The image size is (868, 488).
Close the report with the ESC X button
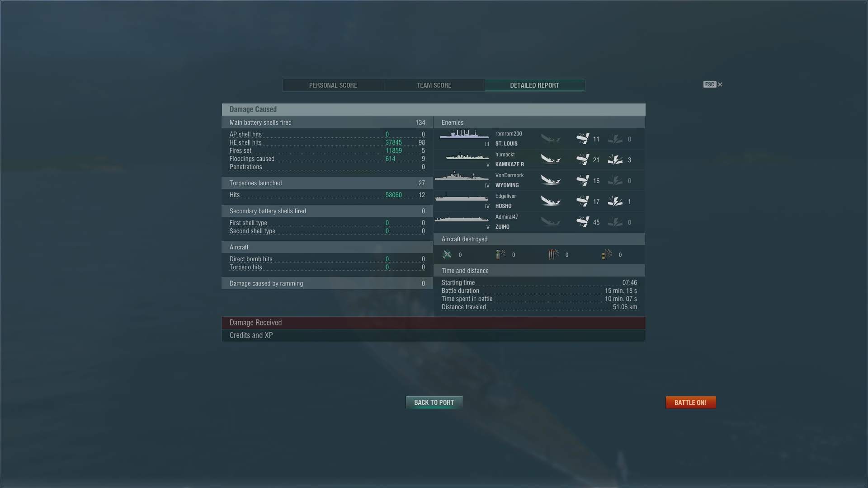pos(713,84)
